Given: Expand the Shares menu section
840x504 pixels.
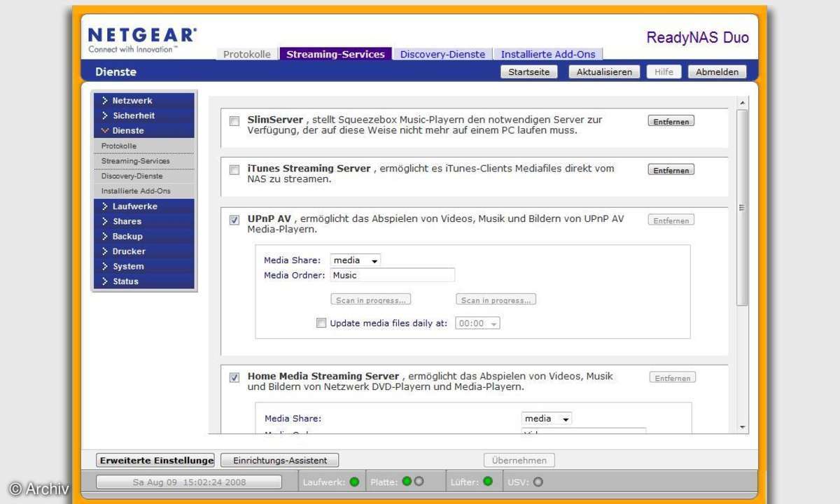Looking at the screenshot, I should coord(143,221).
